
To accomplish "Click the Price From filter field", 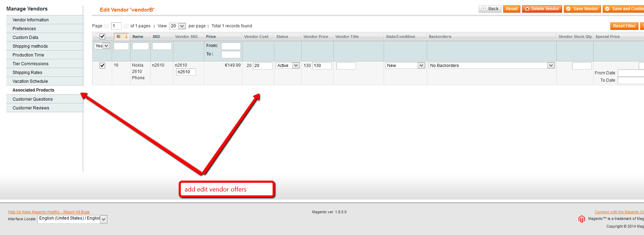I will coord(231,46).
